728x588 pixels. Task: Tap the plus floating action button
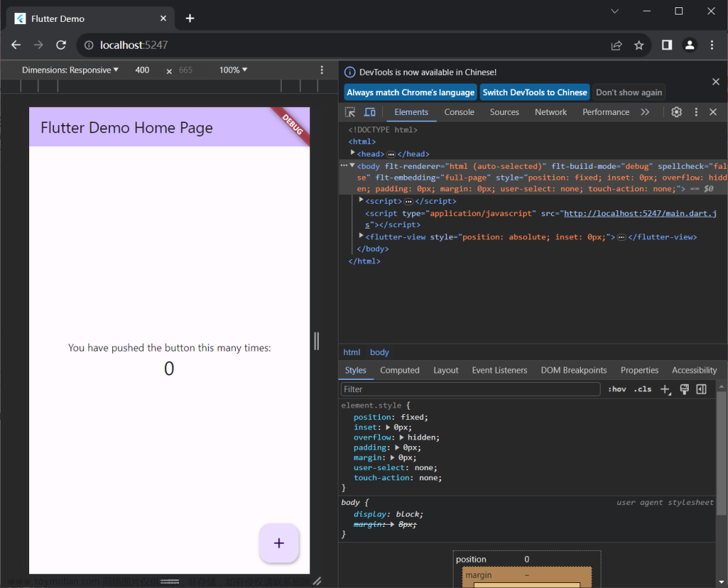[279, 543]
